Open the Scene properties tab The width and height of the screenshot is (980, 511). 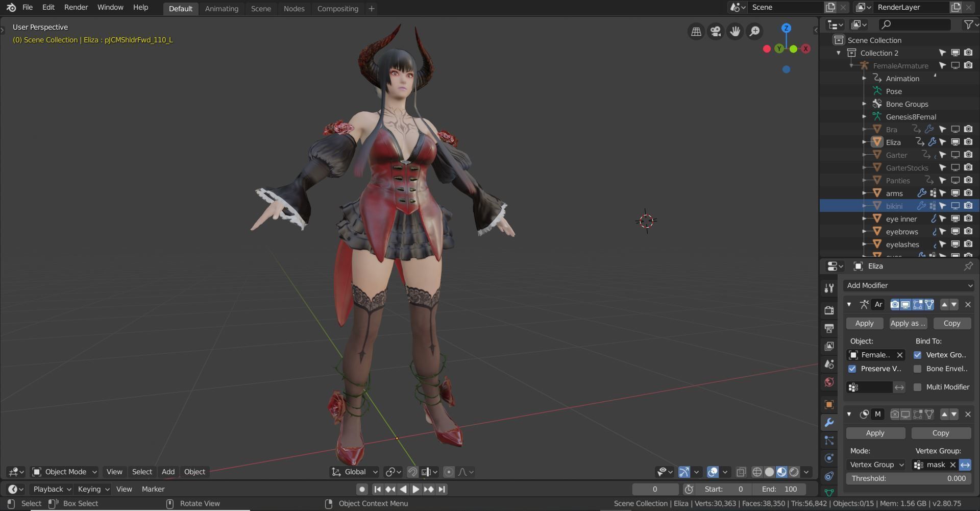click(829, 364)
